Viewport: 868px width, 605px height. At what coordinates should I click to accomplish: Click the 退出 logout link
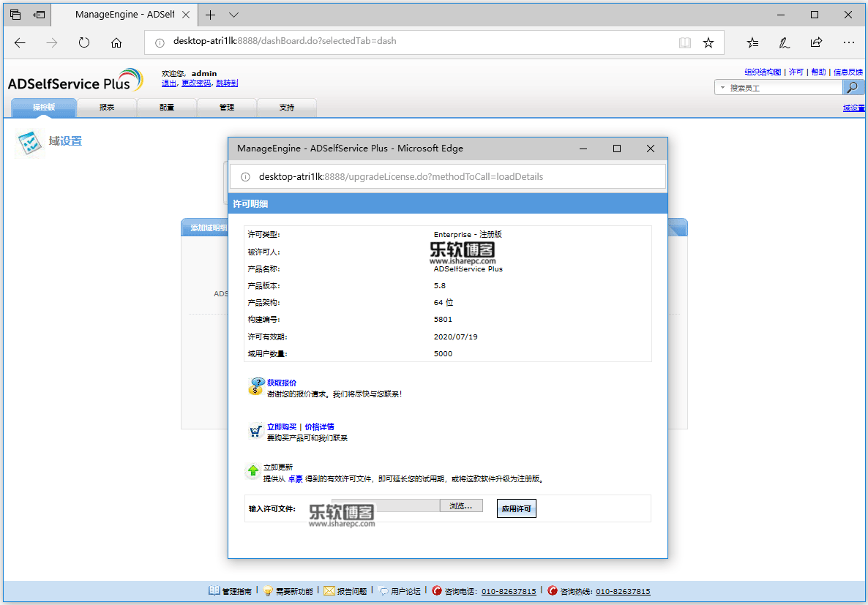click(x=169, y=83)
